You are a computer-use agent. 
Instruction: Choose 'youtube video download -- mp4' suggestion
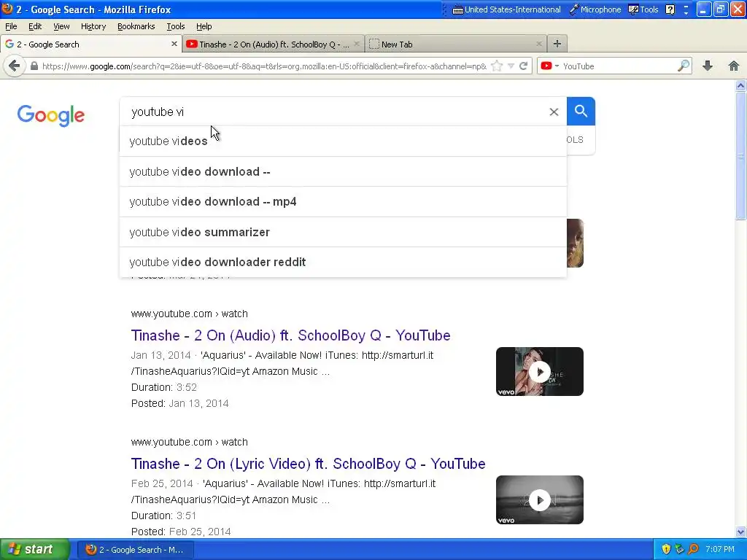click(343, 201)
